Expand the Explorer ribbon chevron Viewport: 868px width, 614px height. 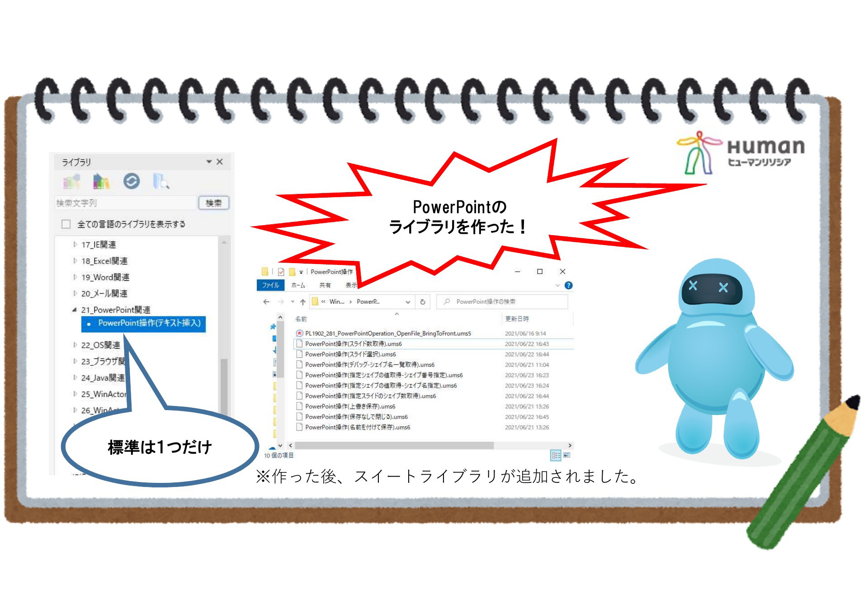point(557,285)
